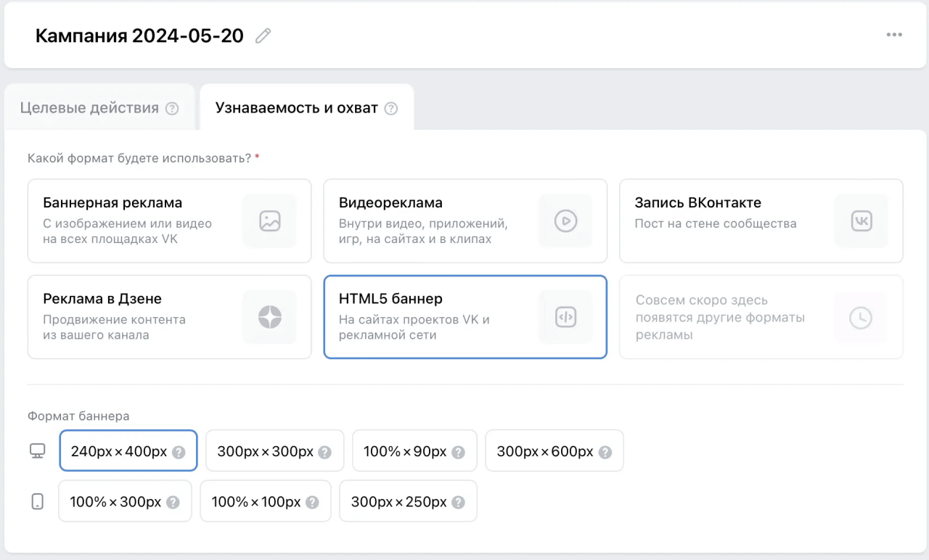Open the three-dot more options menu
The image size is (929, 560).
tap(894, 35)
